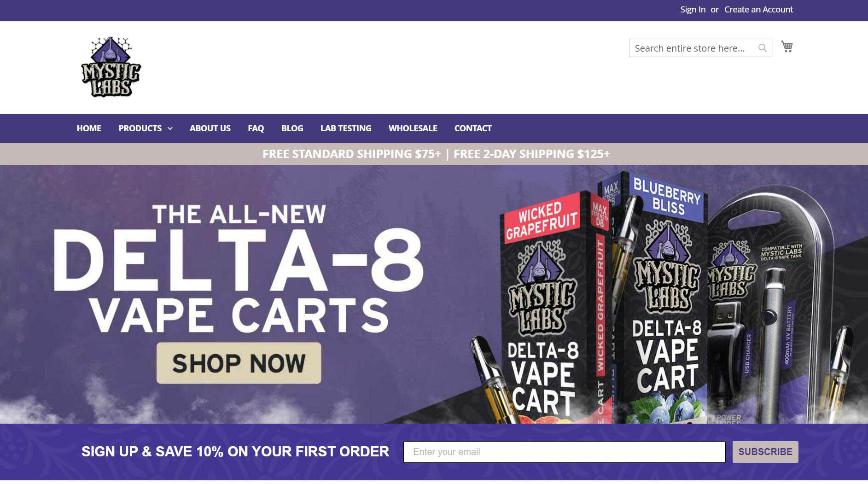Open the shopping cart icon
The height and width of the screenshot is (484, 868).
click(786, 47)
